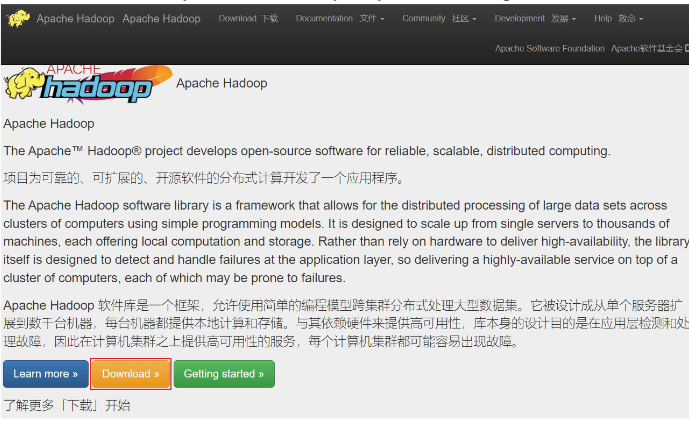Click the Chinese caption text below the buttons
The height and width of the screenshot is (421, 689).
click(67, 405)
